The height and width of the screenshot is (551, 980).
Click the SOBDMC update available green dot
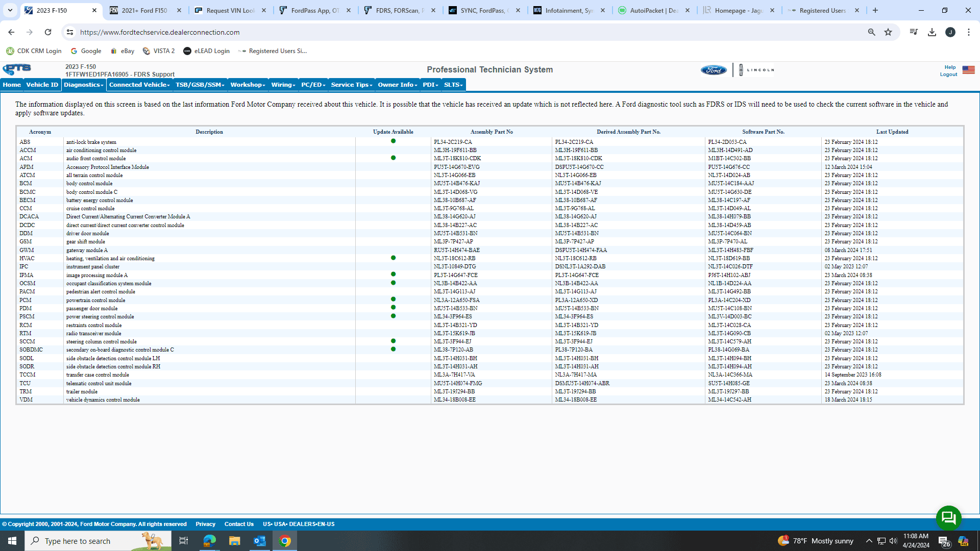click(393, 349)
